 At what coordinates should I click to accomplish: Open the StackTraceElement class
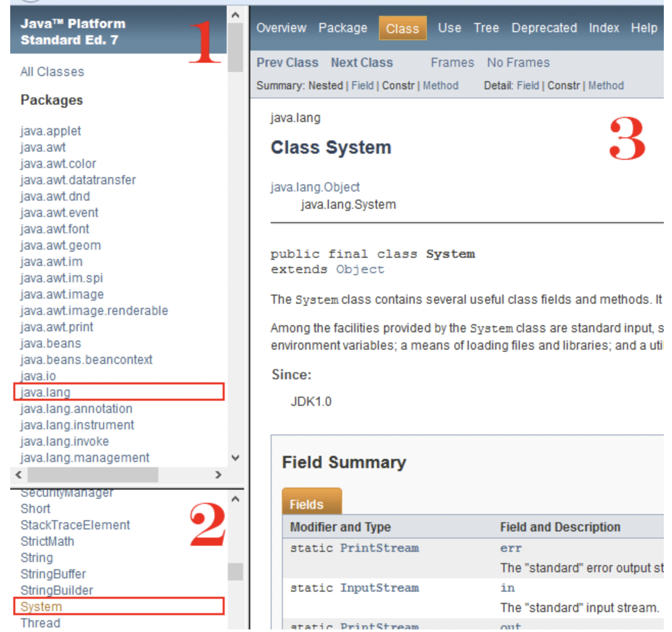point(75,525)
